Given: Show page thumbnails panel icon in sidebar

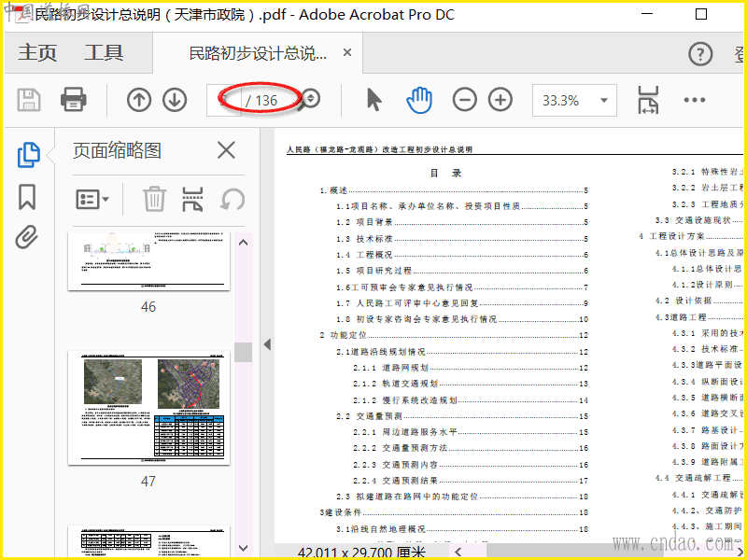Looking at the screenshot, I should click(x=29, y=155).
